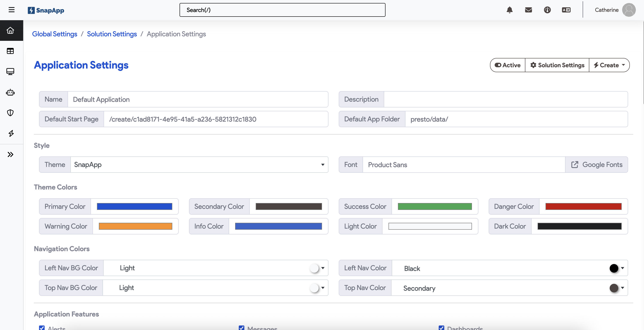Open the Theme dropdown
Screen dimensions: 644x330
pos(199,165)
